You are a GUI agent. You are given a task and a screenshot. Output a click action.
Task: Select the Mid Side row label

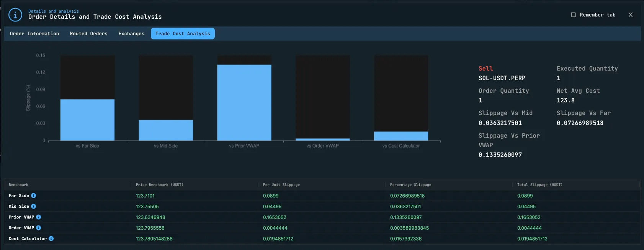point(19,206)
